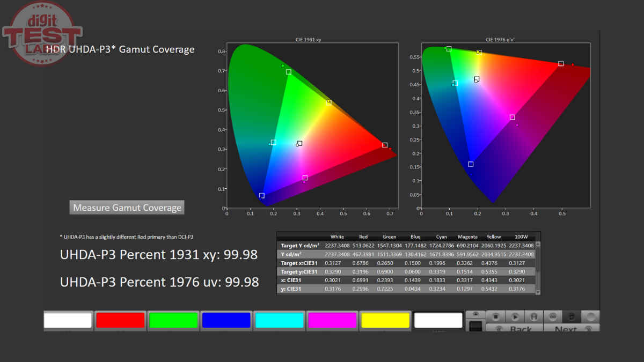
Task: Click the dark refresh icon in toolbar
Action: pos(571,316)
